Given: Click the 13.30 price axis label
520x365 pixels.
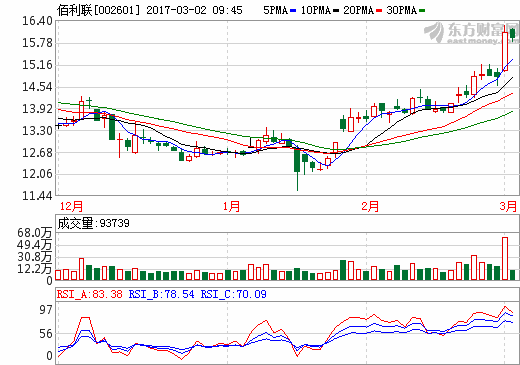Looking at the screenshot, I should [37, 131].
